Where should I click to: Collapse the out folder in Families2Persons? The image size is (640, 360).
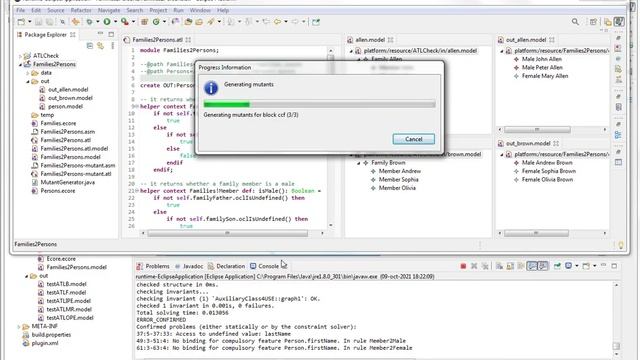click(28, 82)
